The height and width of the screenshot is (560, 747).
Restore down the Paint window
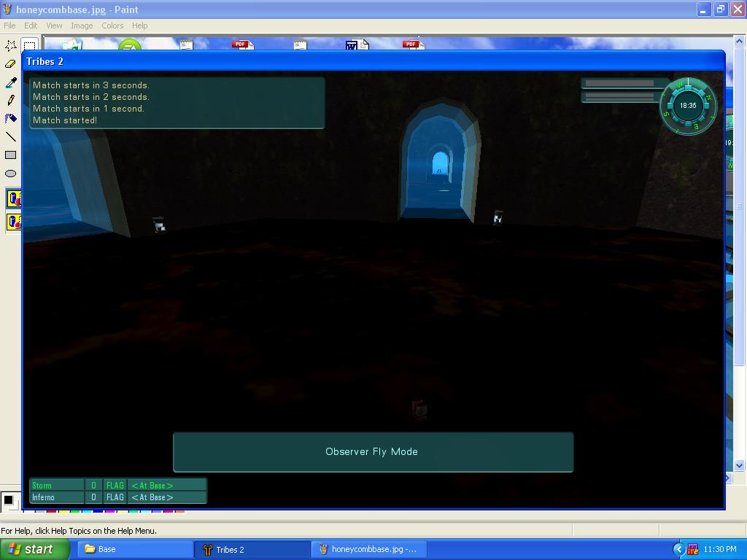click(720, 9)
